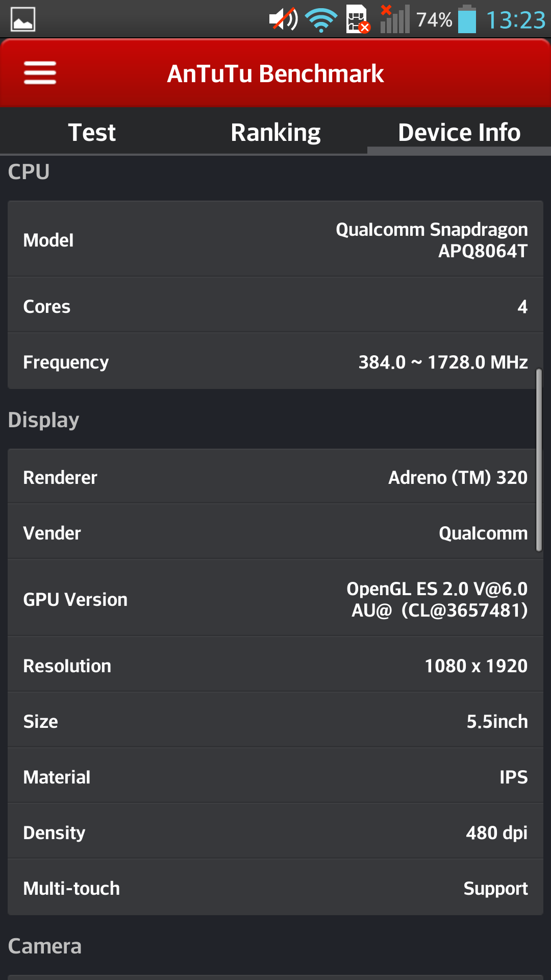Open the hamburger menu icon
The width and height of the screenshot is (551, 980).
(40, 72)
